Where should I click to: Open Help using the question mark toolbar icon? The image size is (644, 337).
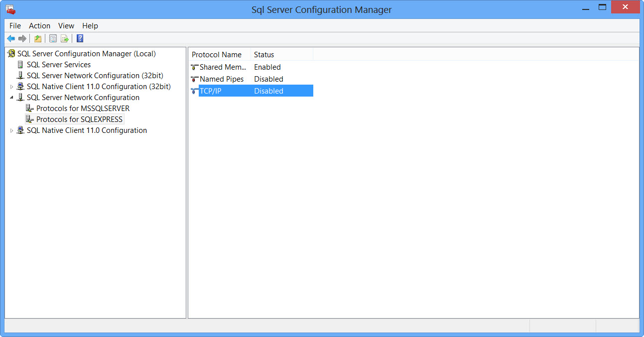click(80, 38)
